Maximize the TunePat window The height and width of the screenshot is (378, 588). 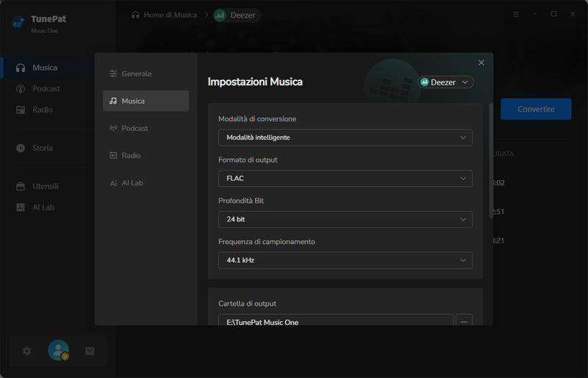(x=553, y=14)
